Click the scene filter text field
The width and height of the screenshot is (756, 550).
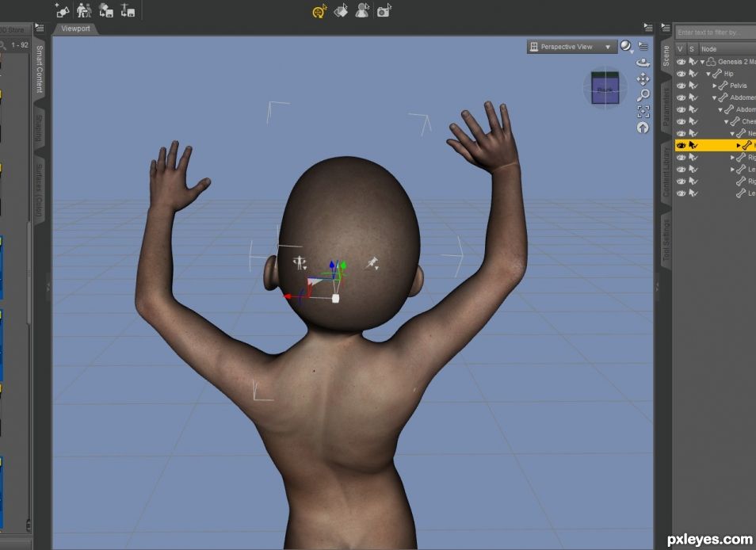click(716, 32)
